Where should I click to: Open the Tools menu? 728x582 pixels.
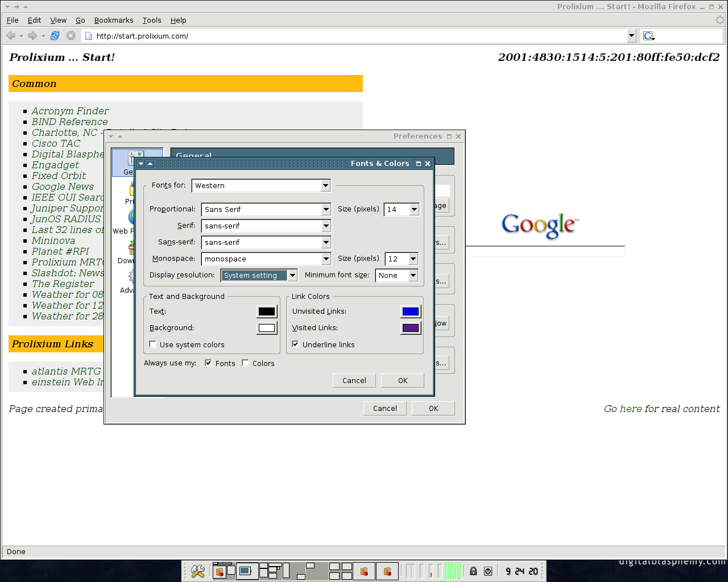click(x=152, y=20)
